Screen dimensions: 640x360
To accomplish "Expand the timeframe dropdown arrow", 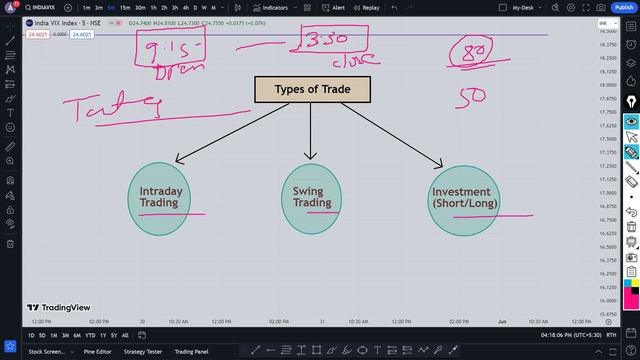I will pos(222,8).
